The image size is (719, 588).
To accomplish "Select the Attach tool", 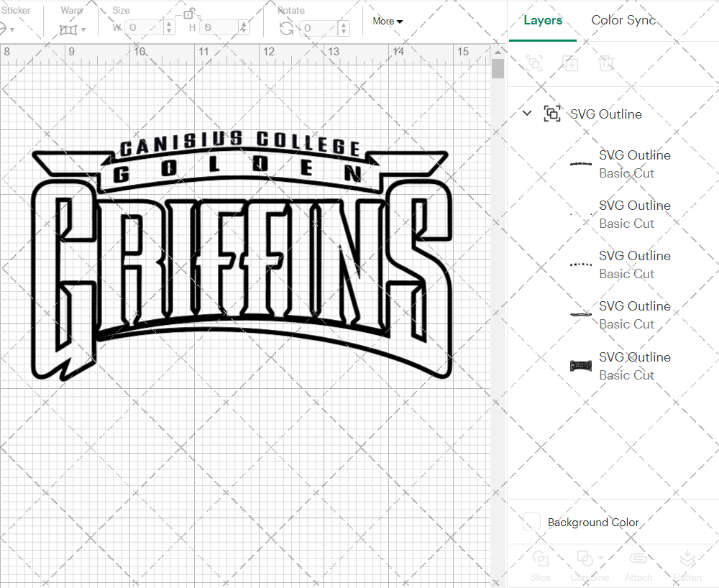I will (x=638, y=565).
